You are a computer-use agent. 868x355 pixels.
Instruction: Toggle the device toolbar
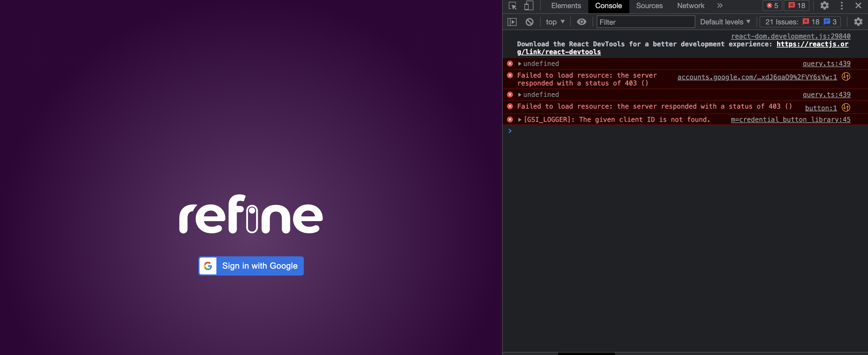[529, 6]
